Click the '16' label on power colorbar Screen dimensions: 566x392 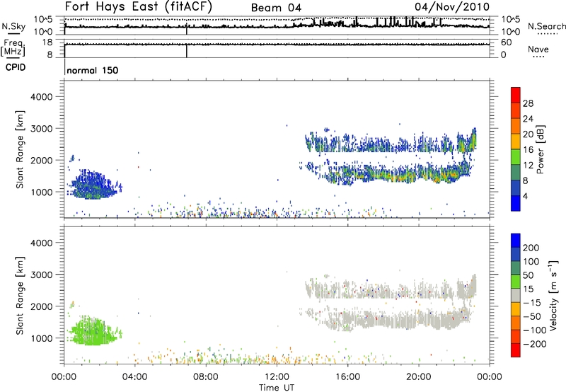[528, 150]
